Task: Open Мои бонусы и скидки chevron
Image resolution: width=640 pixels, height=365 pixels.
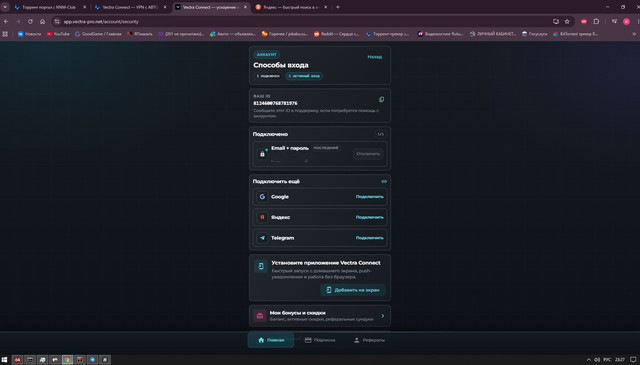Action: pyautogui.click(x=382, y=316)
